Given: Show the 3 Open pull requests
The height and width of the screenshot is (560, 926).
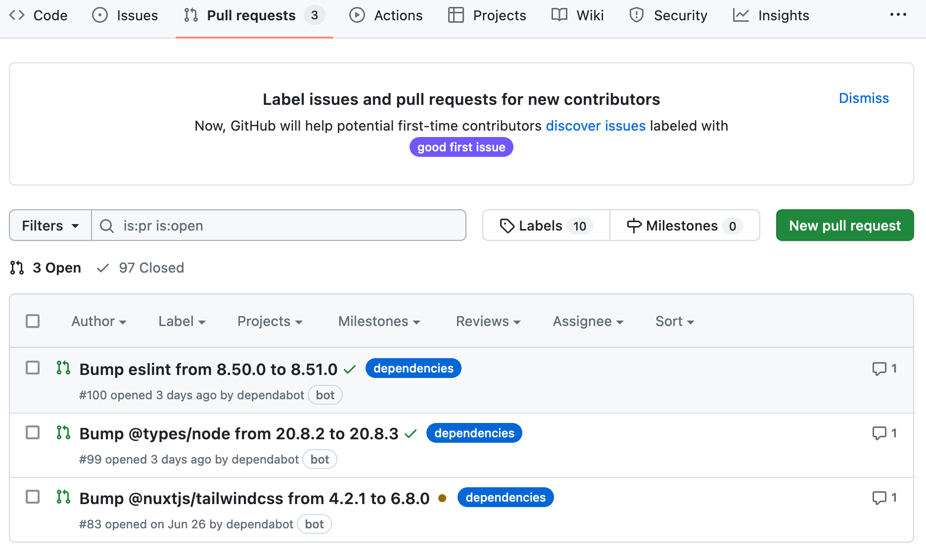Looking at the screenshot, I should [x=46, y=268].
